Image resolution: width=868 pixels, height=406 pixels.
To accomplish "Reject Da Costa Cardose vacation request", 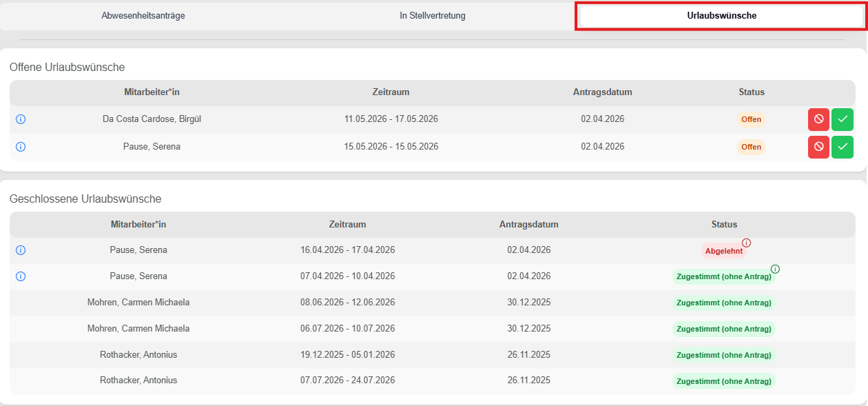I will [818, 119].
